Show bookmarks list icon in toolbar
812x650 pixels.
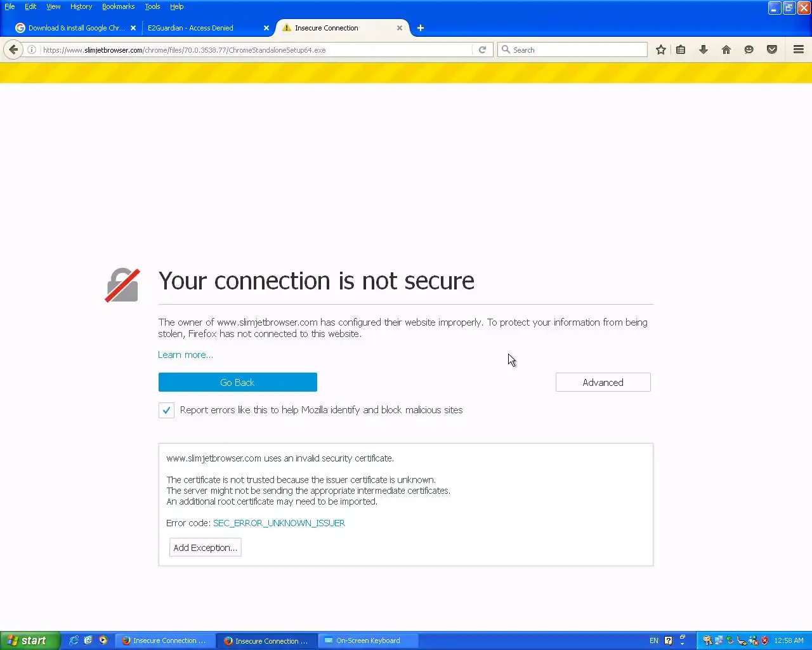click(681, 50)
